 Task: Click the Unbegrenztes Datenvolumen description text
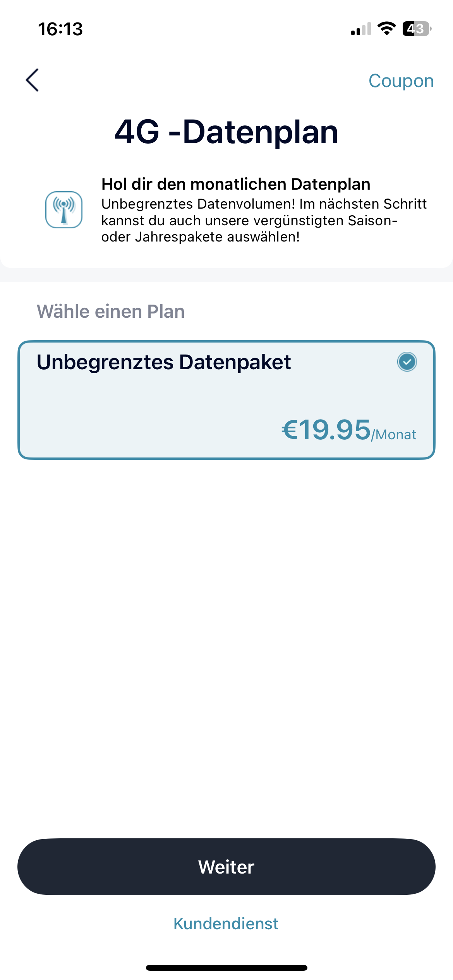(263, 220)
